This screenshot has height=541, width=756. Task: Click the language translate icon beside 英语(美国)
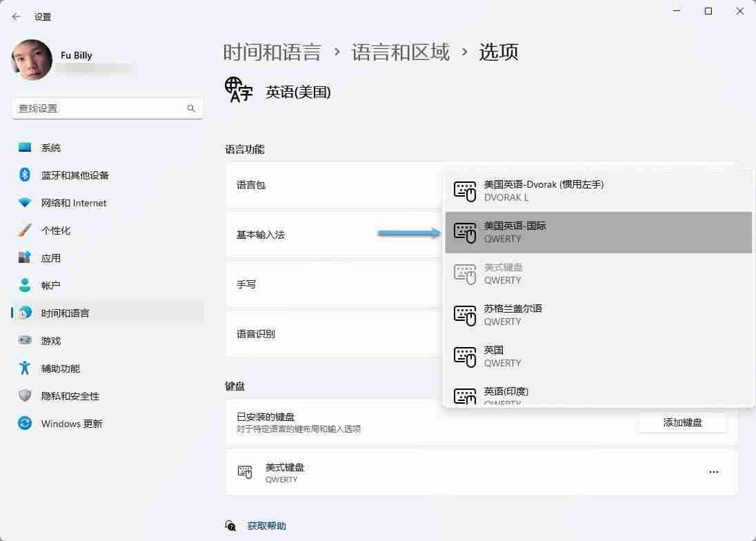coord(237,90)
